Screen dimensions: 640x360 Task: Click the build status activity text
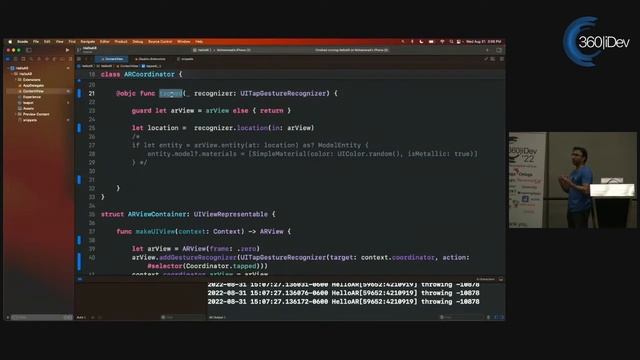click(x=351, y=50)
